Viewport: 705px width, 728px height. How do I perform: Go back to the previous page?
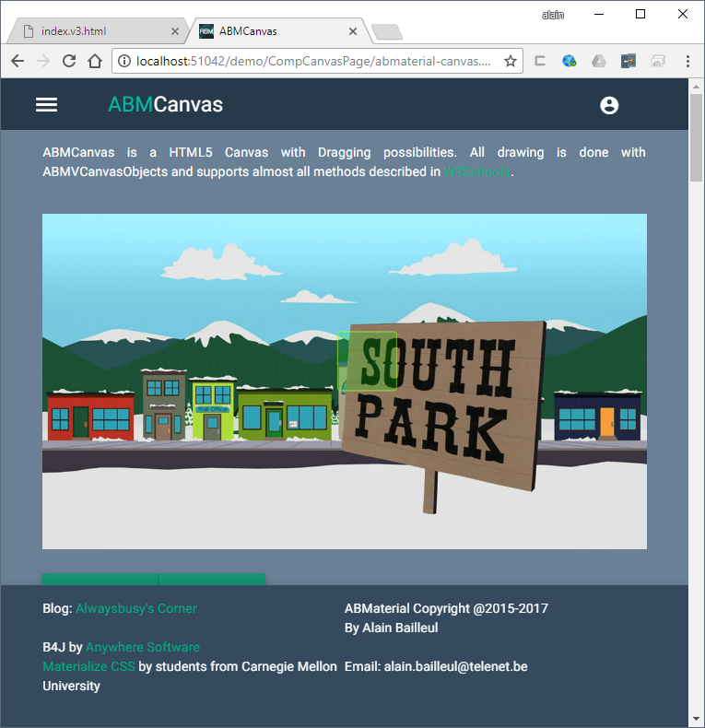point(18,61)
